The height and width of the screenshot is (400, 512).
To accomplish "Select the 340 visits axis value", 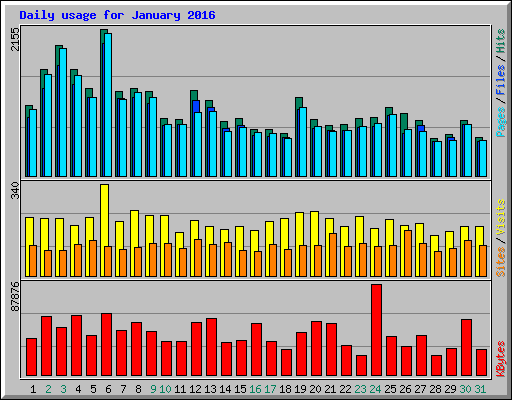I will [x=16, y=190].
